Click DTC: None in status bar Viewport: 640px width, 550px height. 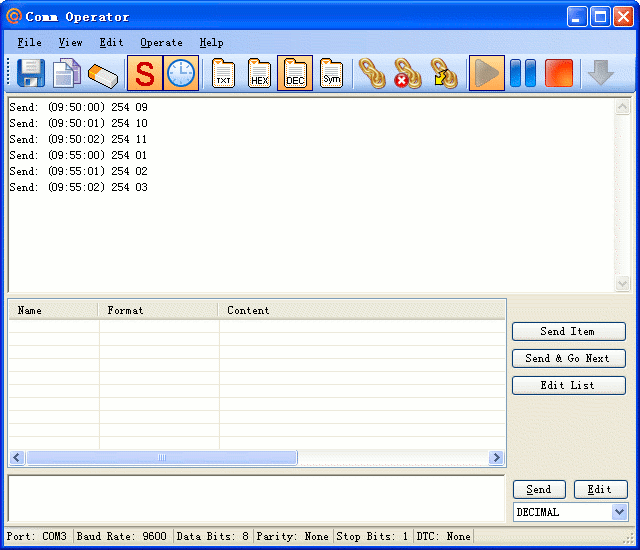[x=444, y=536]
